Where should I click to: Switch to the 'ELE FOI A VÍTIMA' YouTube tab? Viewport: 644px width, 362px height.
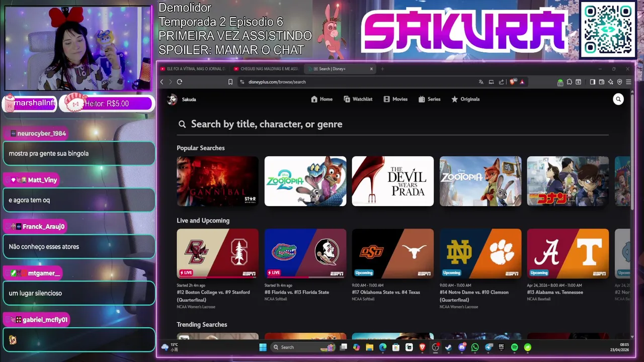click(192, 69)
